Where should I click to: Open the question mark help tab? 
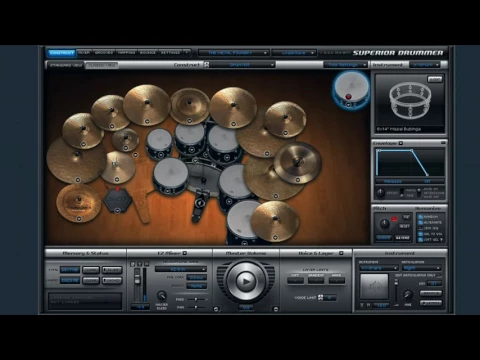187,53
